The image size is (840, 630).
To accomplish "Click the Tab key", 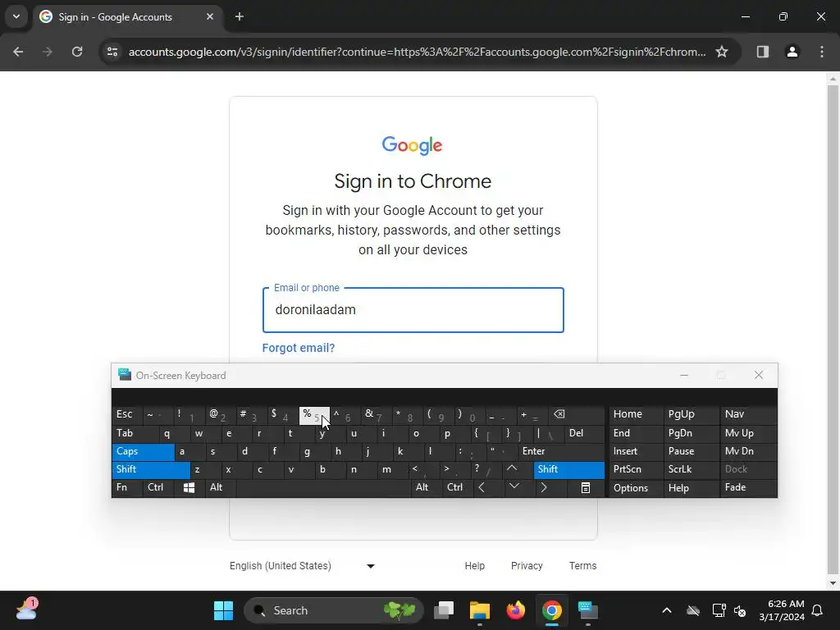I will 135,433.
